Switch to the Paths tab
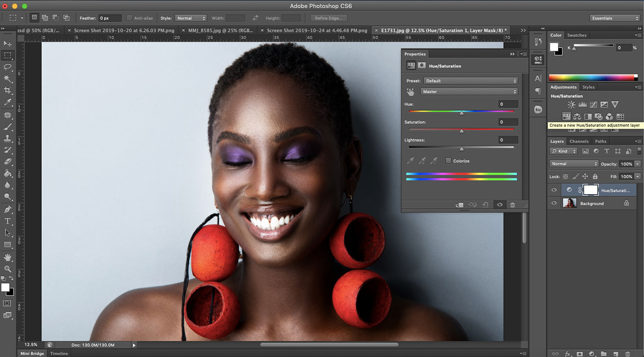Screen dimensions: 644x357 point(601,141)
